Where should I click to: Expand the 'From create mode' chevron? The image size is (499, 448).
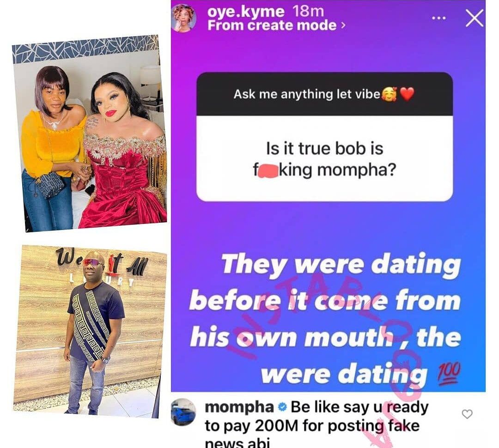tap(343, 25)
